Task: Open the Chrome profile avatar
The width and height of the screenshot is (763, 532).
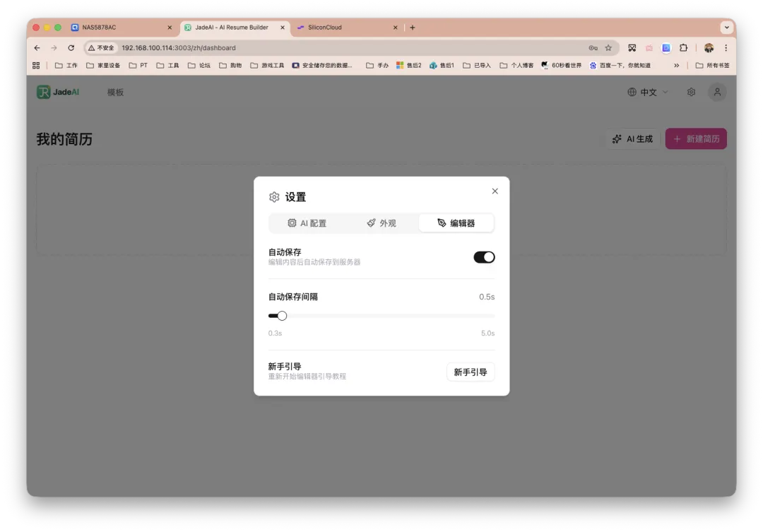Action: click(x=709, y=48)
